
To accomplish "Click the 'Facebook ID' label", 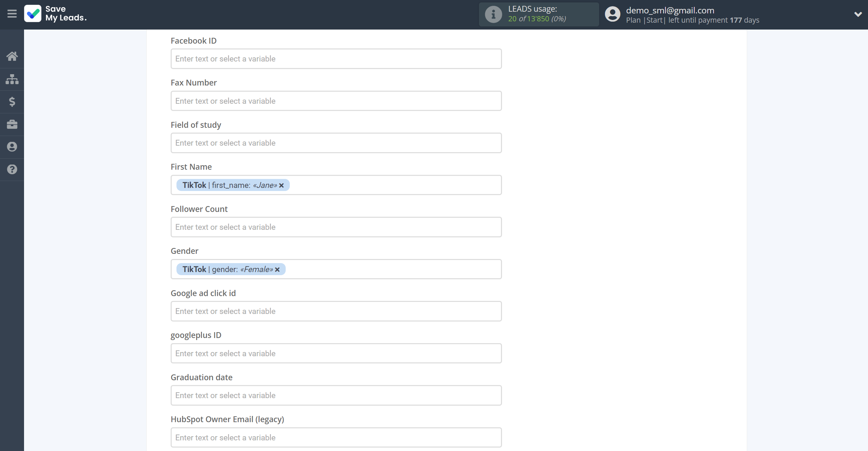I will tap(194, 41).
